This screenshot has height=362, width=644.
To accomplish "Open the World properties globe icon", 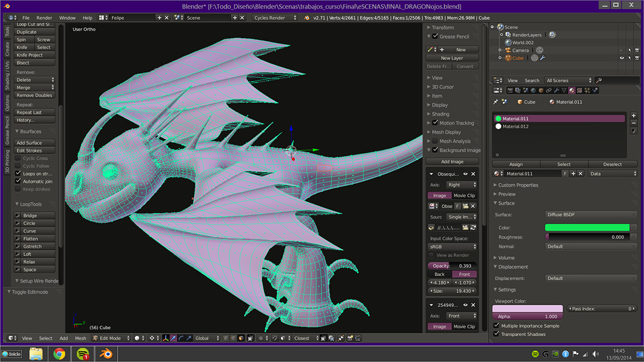I will tap(533, 91).
